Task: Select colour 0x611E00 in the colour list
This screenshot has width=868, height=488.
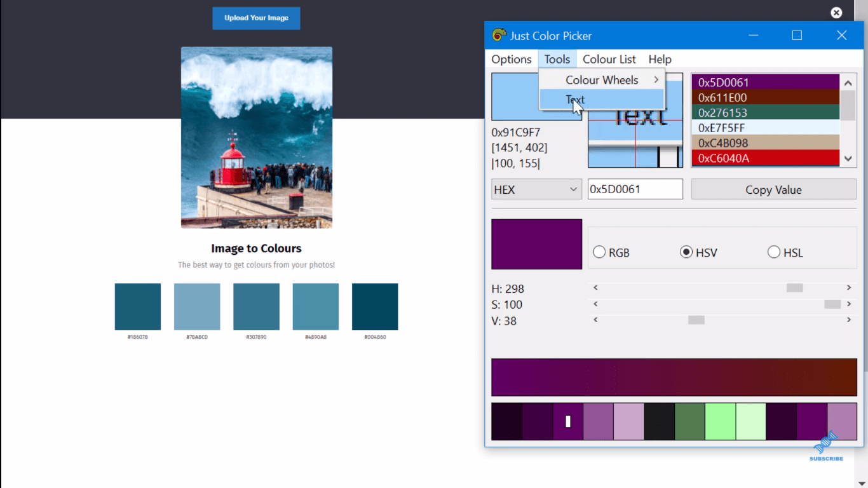Action: coord(766,97)
